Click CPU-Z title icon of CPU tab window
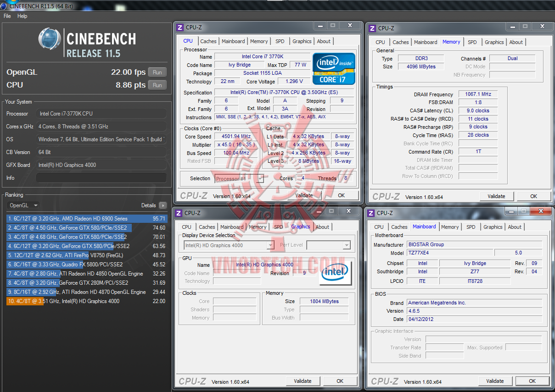555x392 pixels. [x=180, y=27]
